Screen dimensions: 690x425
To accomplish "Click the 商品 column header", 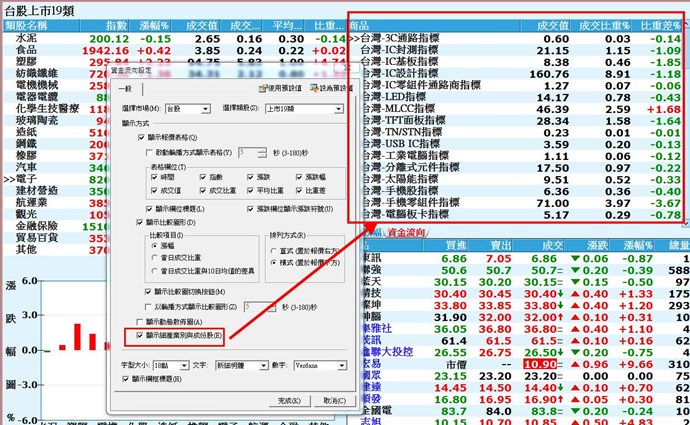I will (435, 26).
